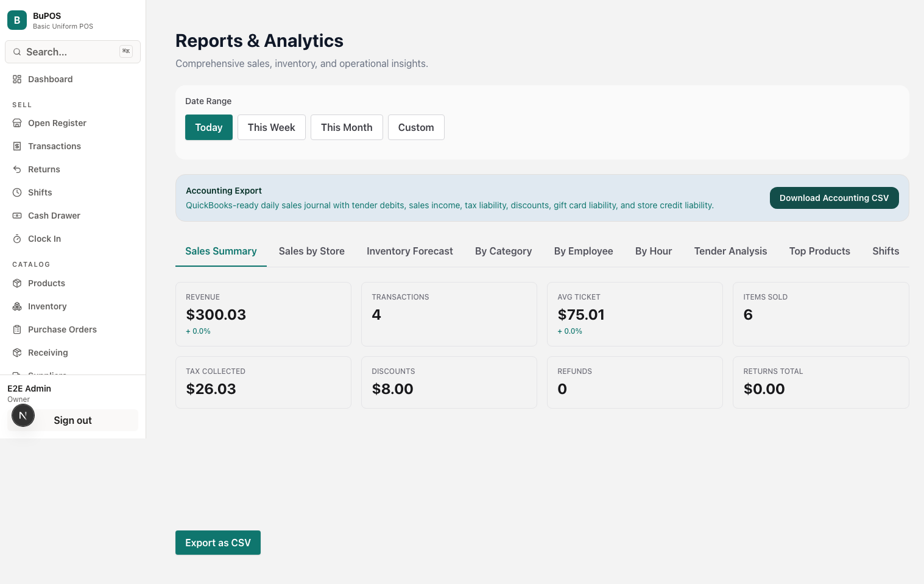The height and width of the screenshot is (584, 924).
Task: Click the Dashboard grid icon
Action: point(17,79)
